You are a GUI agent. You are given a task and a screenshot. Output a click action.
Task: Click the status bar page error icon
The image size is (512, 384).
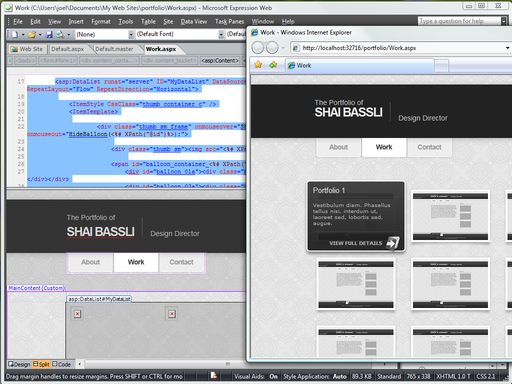(x=214, y=376)
